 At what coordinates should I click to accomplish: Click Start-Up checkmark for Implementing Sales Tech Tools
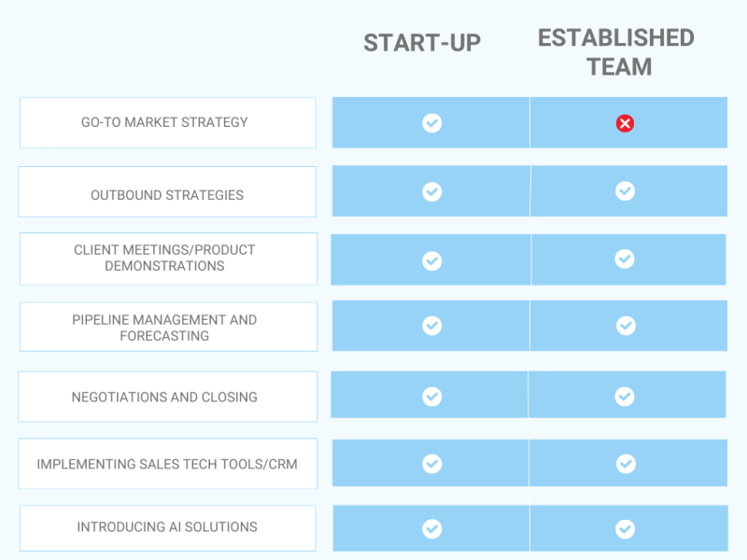[431, 464]
